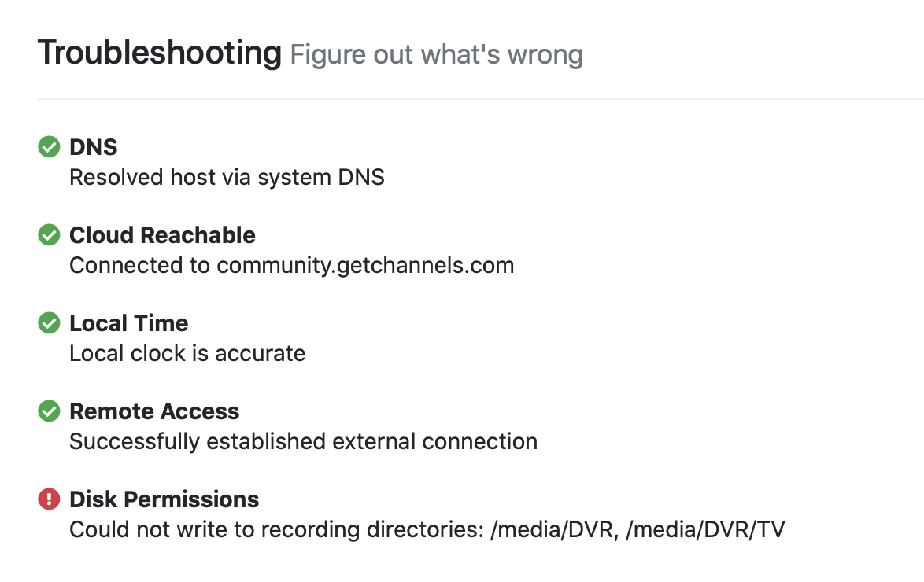924x582 pixels.
Task: Select the Cloud Reachable status title
Action: (x=162, y=235)
